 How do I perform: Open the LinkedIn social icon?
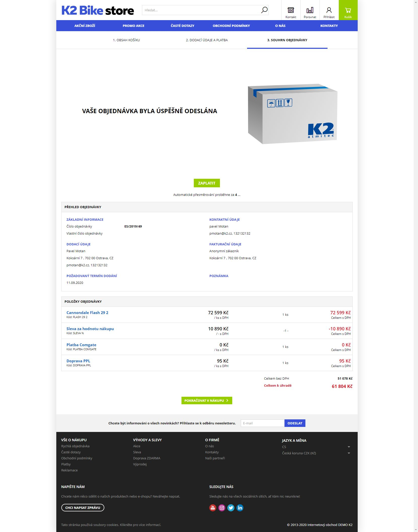[240, 508]
